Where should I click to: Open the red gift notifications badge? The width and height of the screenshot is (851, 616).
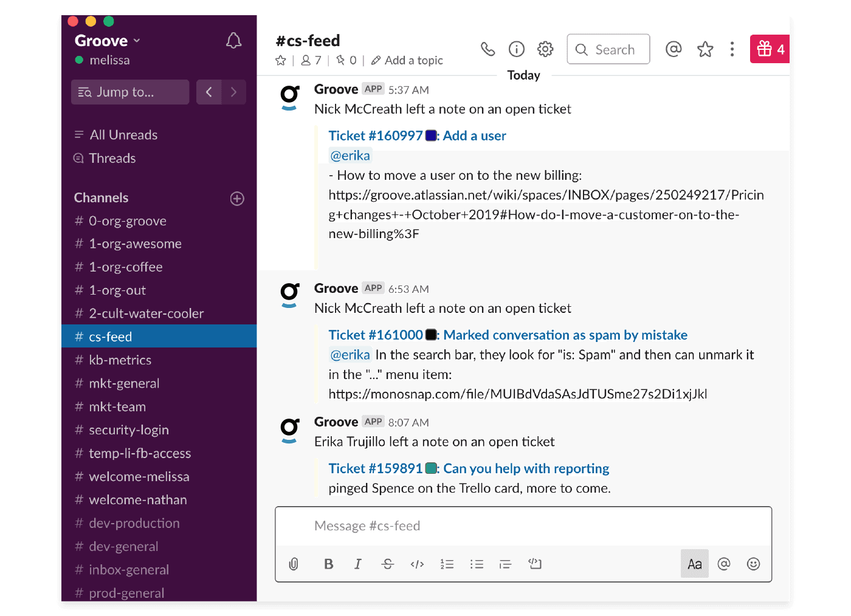click(770, 49)
